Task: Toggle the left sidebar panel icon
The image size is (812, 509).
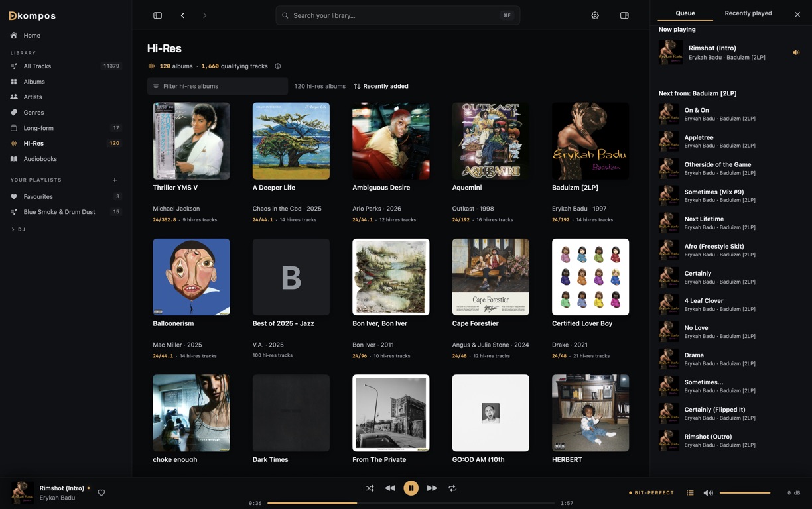Action: (x=157, y=15)
